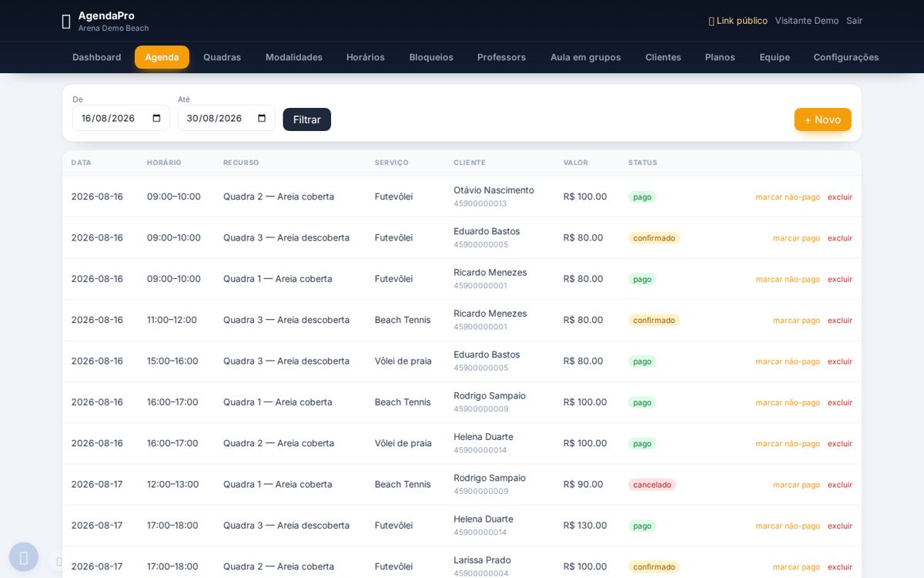Mark Larissa Prado's booking as pago
924x578 pixels.
[x=796, y=567]
